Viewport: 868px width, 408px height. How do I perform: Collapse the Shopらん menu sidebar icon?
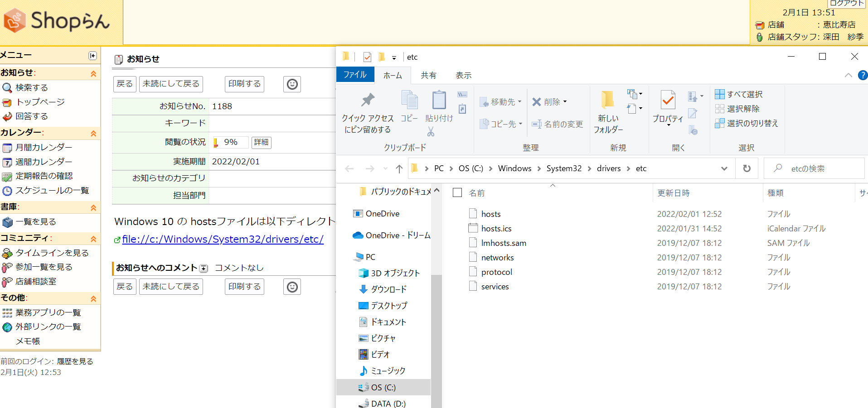92,56
